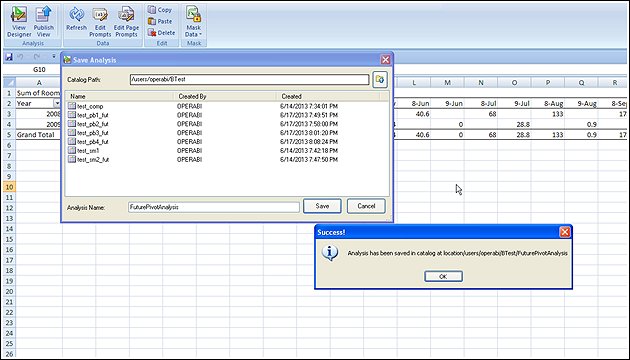Open Edit Page Prompts
The image size is (630, 360).
tap(126, 22)
